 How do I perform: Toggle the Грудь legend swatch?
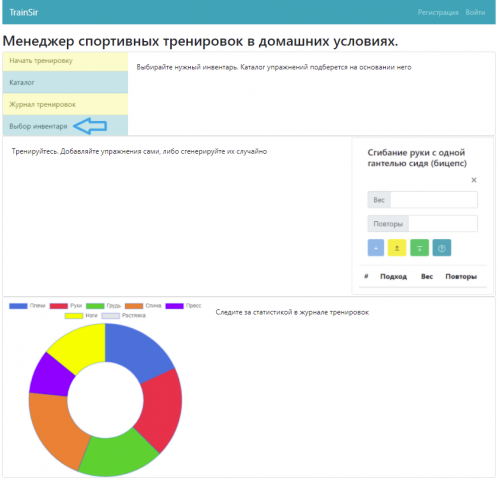95,306
